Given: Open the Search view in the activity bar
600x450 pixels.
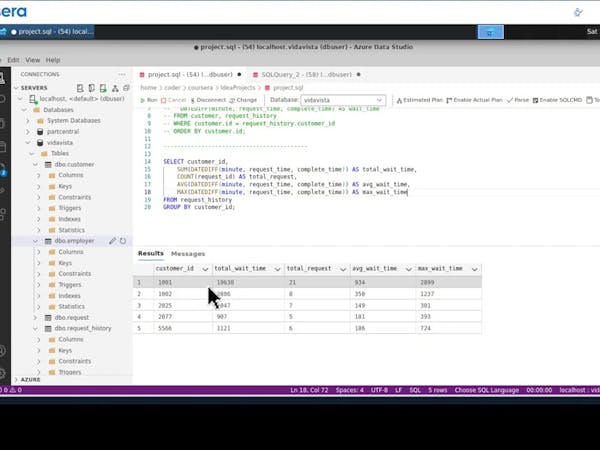Looking at the screenshot, I should (x=2, y=99).
